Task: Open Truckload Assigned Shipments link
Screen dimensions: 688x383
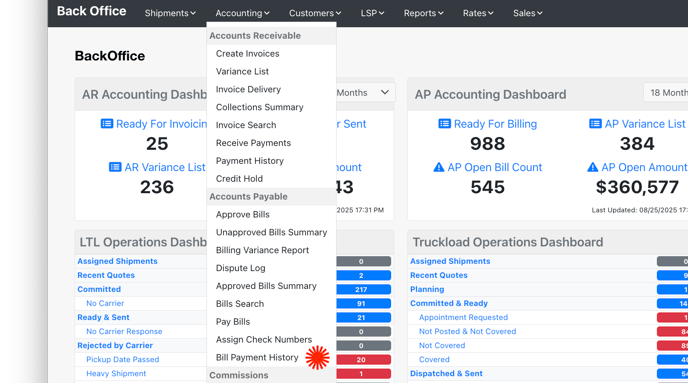Action: point(450,261)
